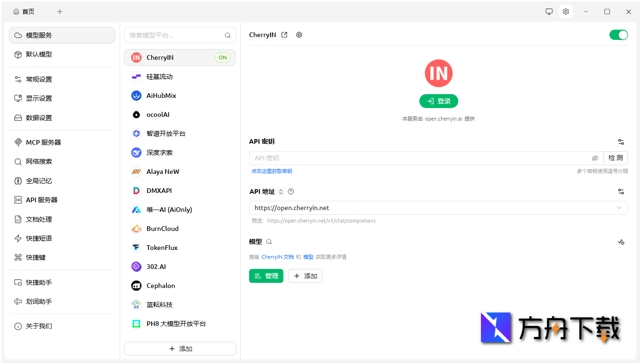
Task: Toggle the CherryIN provider enable switch
Action: 618,35
